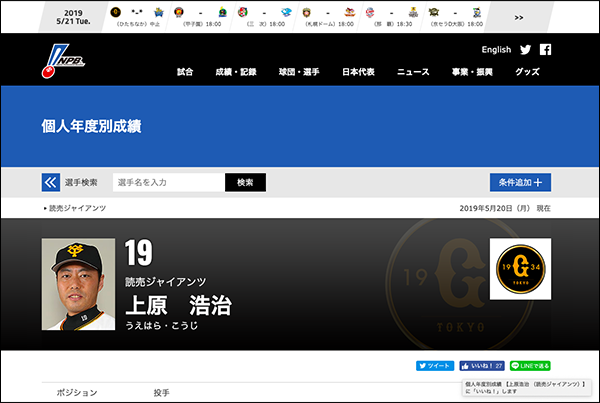The image size is (600, 403).
Task: Open the ニュース menu
Action: [x=413, y=72]
